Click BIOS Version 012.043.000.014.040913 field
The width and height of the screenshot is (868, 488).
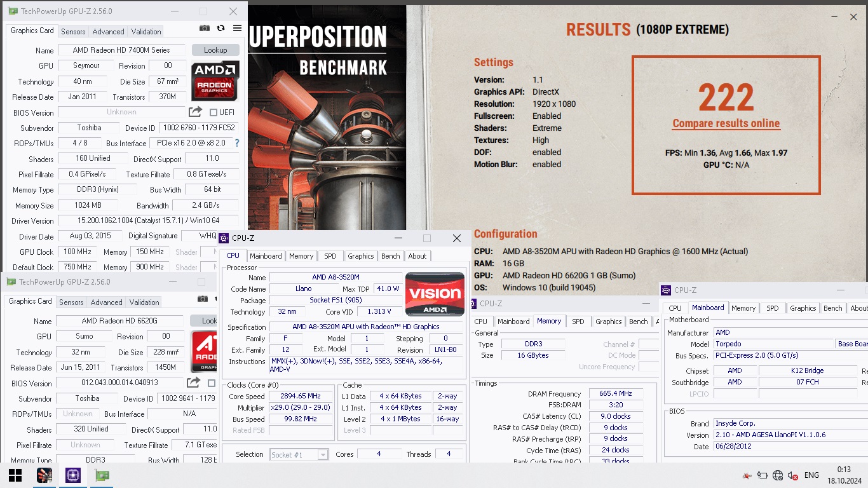pyautogui.click(x=119, y=383)
